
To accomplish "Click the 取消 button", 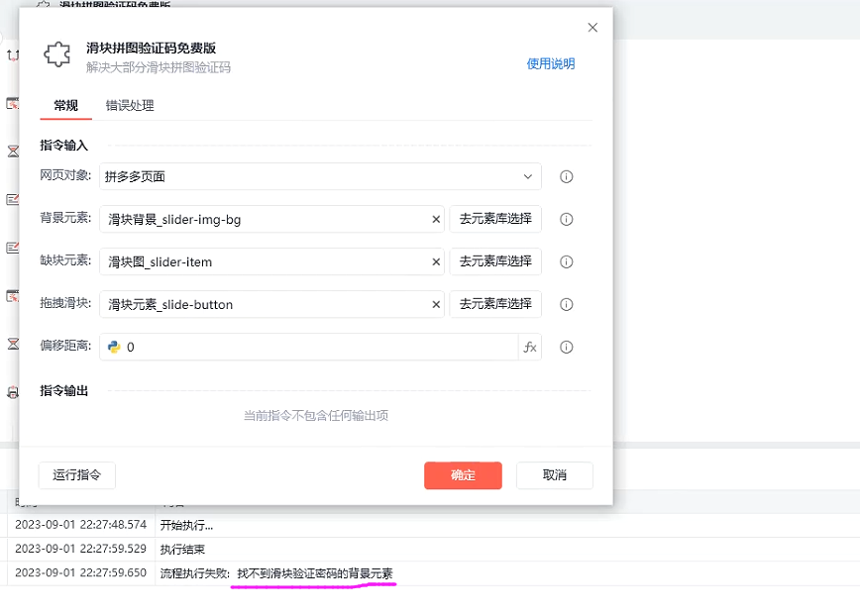I will [x=554, y=475].
